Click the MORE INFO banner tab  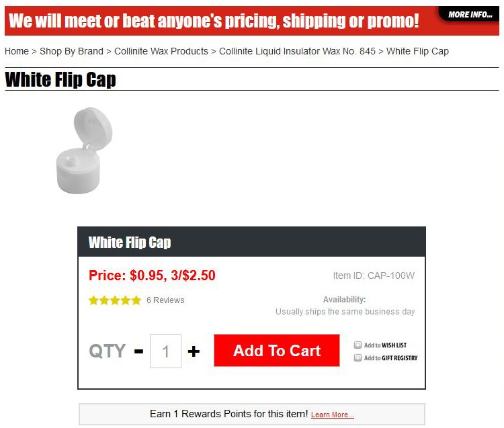pos(470,15)
